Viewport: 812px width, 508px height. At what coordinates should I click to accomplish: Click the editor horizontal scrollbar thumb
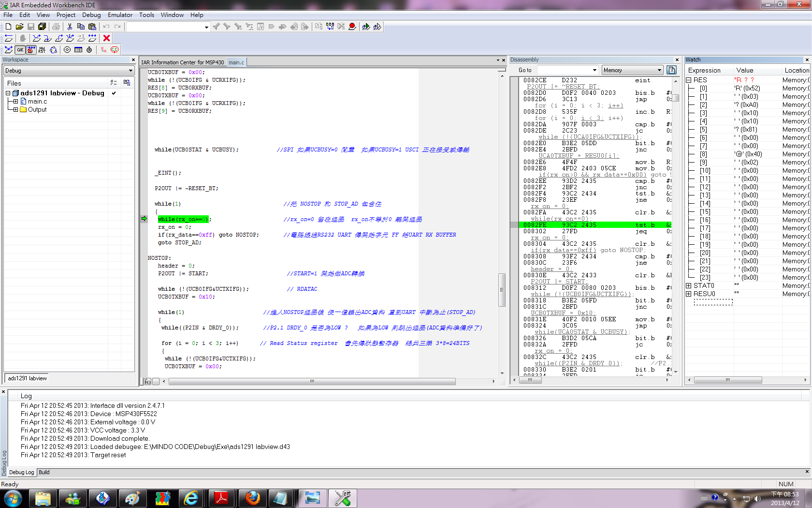pos(312,382)
